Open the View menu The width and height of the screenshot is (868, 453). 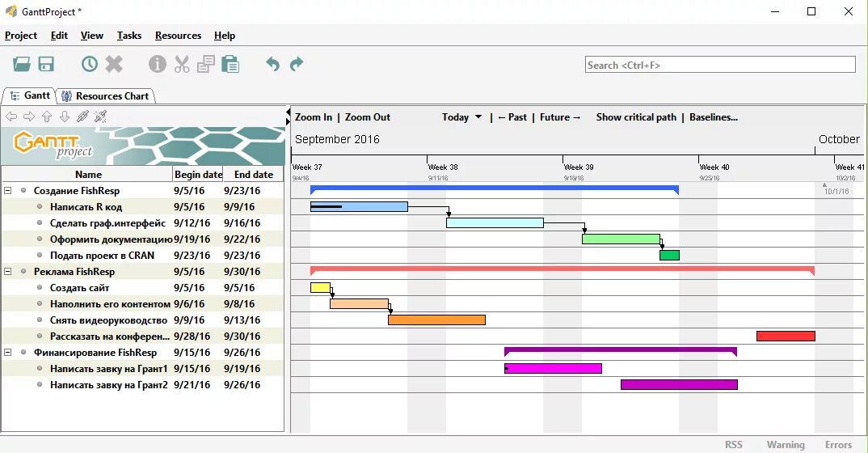pos(92,36)
